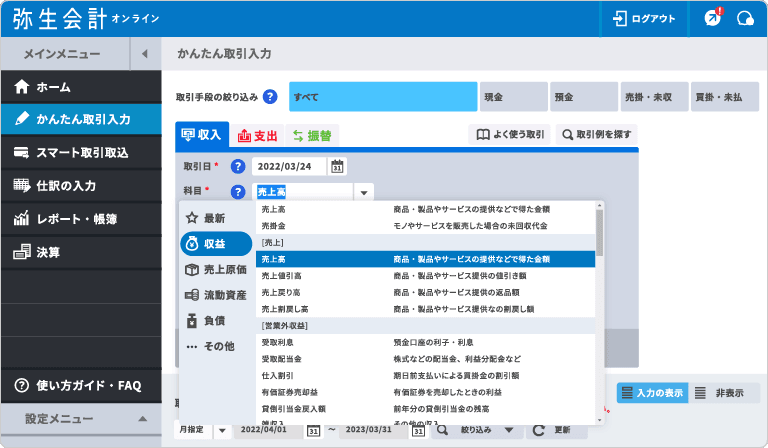Click help icon beside 取引手段の絞り込み
The width and height of the screenshot is (768, 448).
270,97
